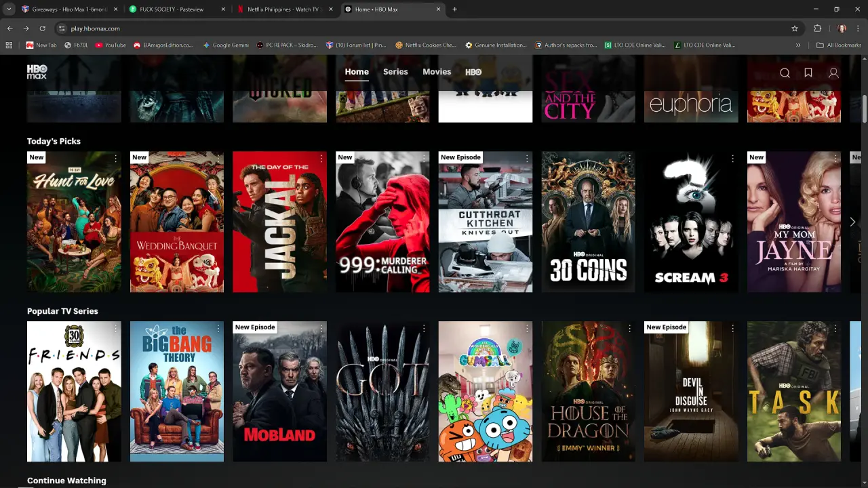
Task: Select the Home nav item
Action: tap(357, 72)
